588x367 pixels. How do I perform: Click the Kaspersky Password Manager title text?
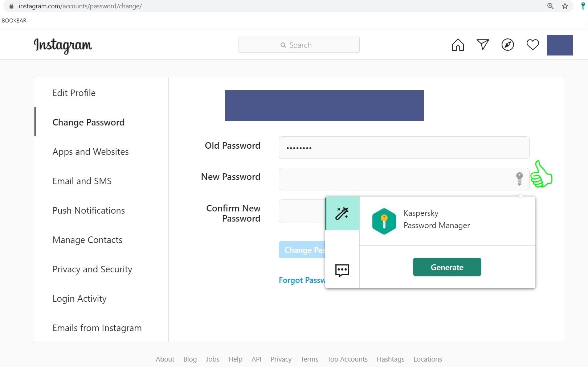437,219
